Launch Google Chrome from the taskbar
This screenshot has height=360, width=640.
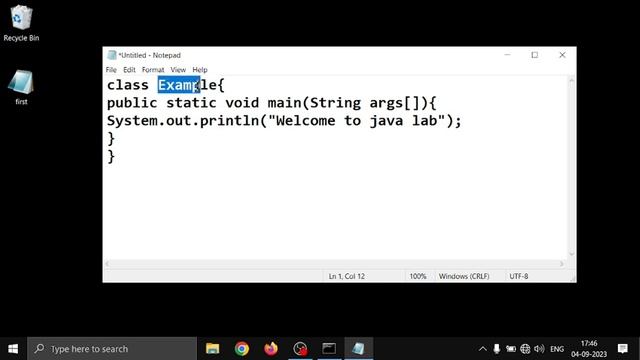click(x=242, y=349)
